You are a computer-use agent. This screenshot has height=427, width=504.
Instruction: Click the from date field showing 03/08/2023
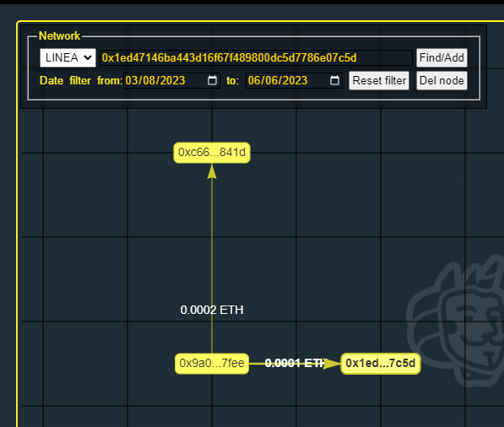click(171, 80)
